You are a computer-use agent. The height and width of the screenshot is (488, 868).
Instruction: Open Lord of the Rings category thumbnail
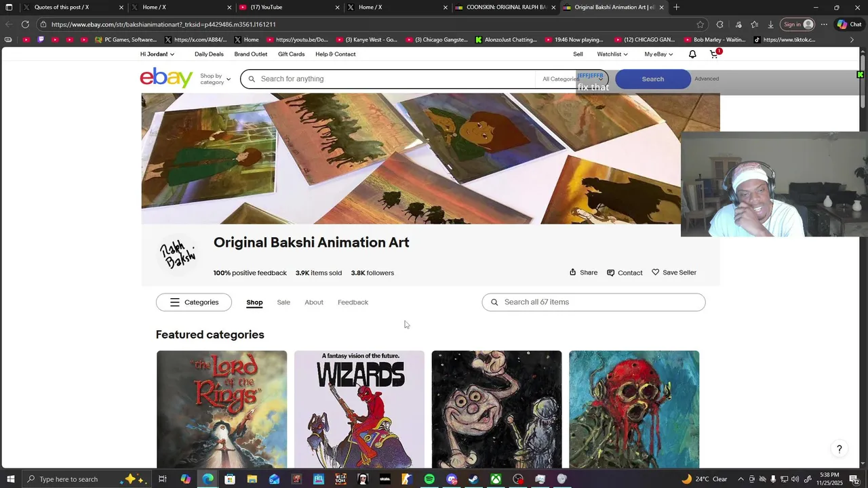tap(222, 409)
